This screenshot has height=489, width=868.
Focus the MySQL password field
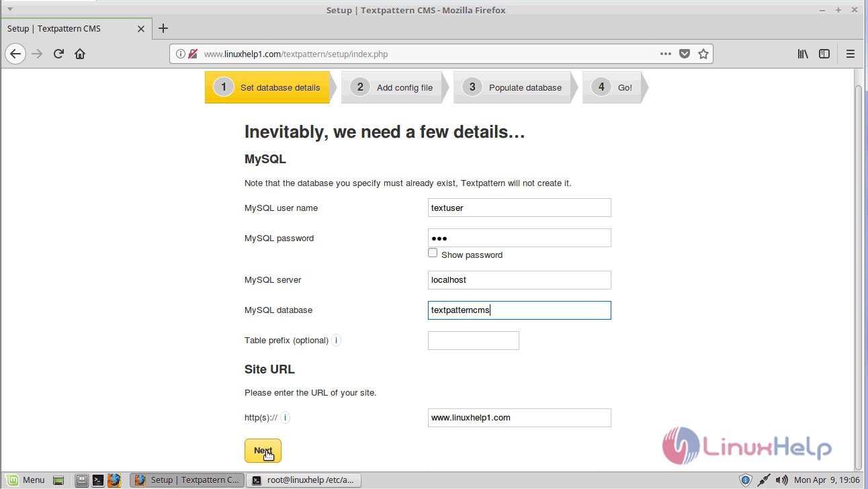pos(519,238)
